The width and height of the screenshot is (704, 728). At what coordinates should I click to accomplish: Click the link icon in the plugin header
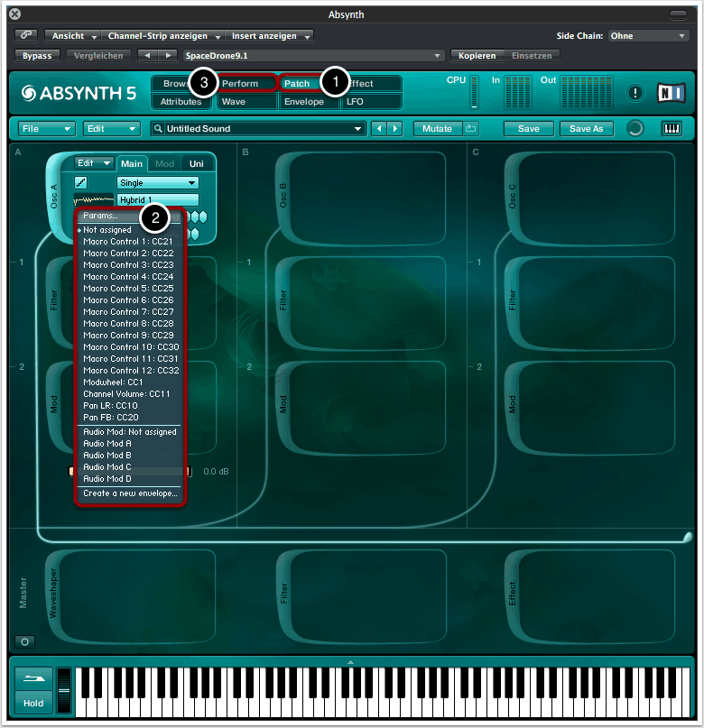(26, 35)
